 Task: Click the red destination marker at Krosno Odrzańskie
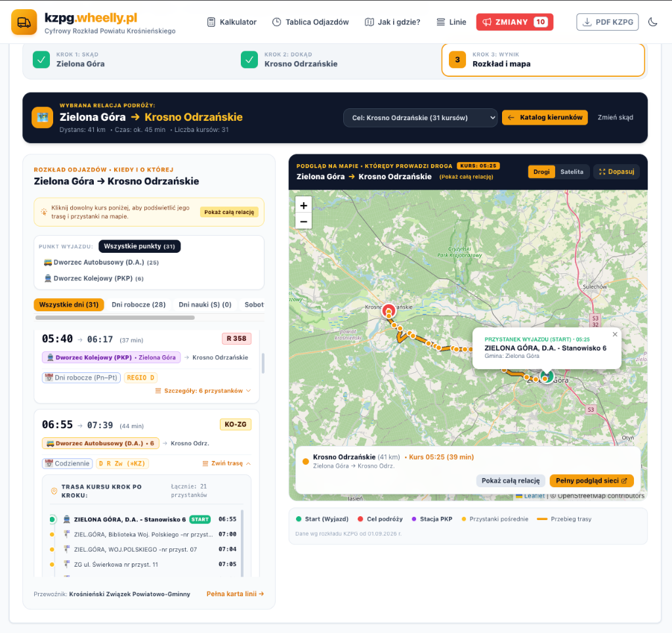(x=388, y=311)
